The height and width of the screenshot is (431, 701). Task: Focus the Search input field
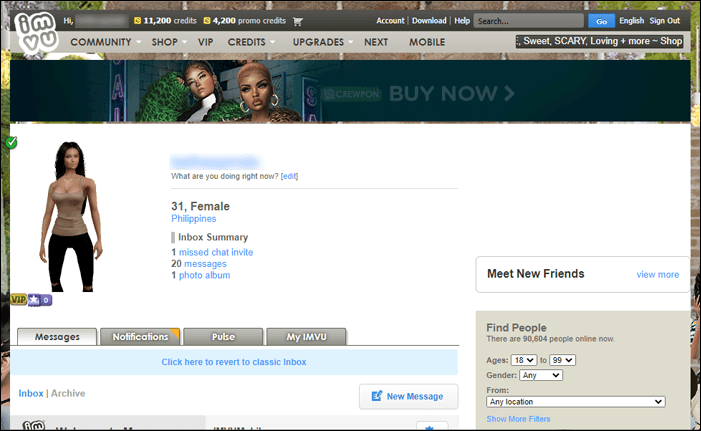pyautogui.click(x=528, y=21)
